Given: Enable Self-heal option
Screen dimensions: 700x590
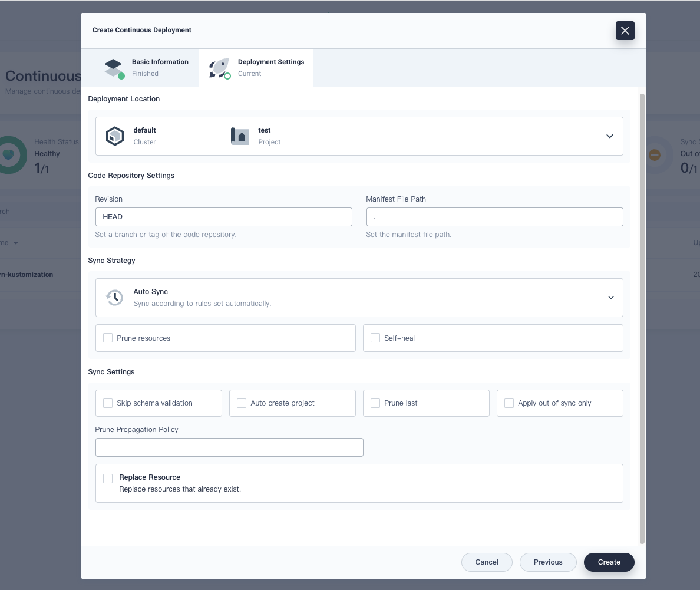Looking at the screenshot, I should (x=375, y=337).
